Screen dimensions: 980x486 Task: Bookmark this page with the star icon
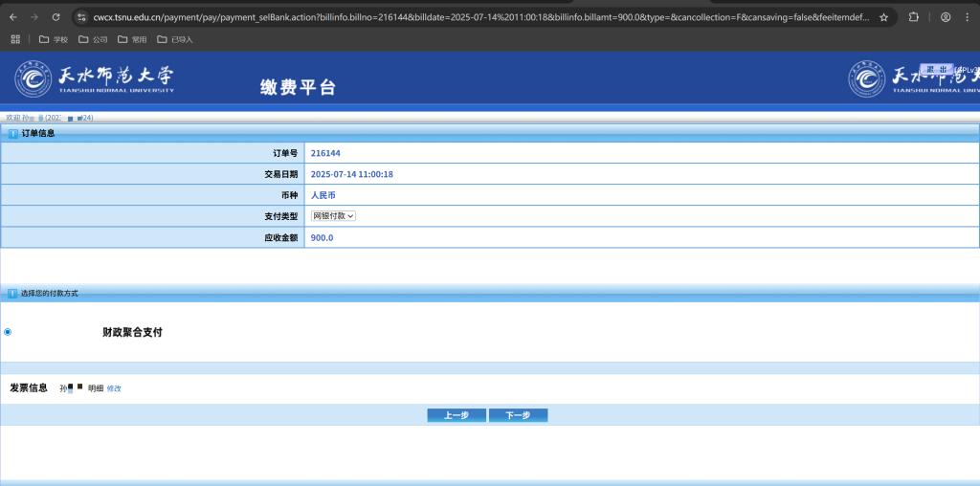coord(883,17)
